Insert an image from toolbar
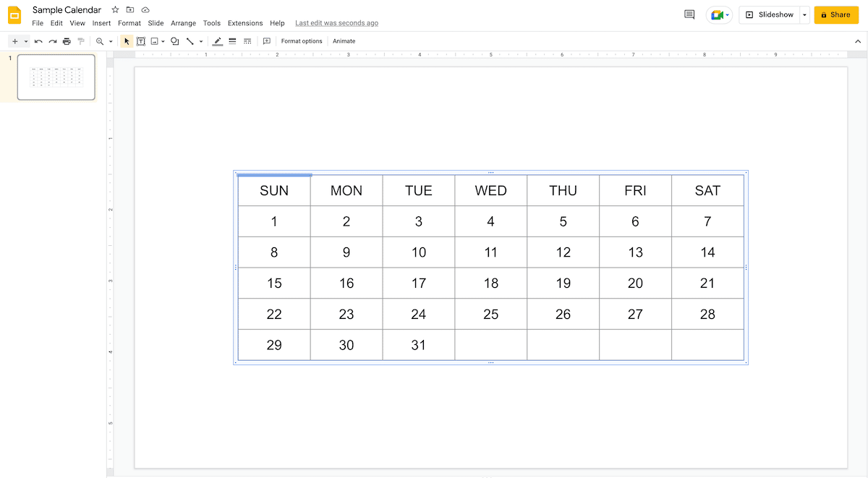The width and height of the screenshot is (868, 478). (154, 41)
